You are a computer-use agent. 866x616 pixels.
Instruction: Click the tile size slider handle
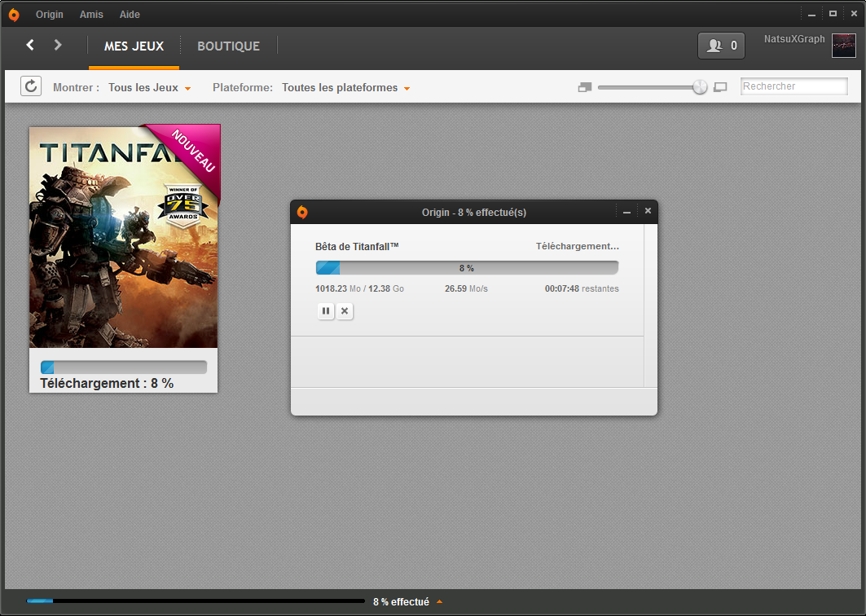click(x=700, y=87)
